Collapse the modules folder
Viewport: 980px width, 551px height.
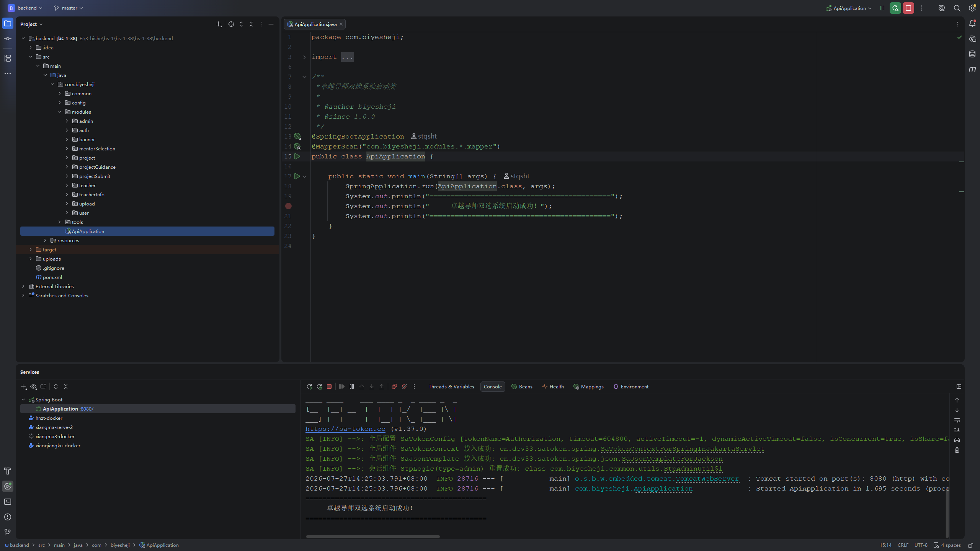(60, 112)
